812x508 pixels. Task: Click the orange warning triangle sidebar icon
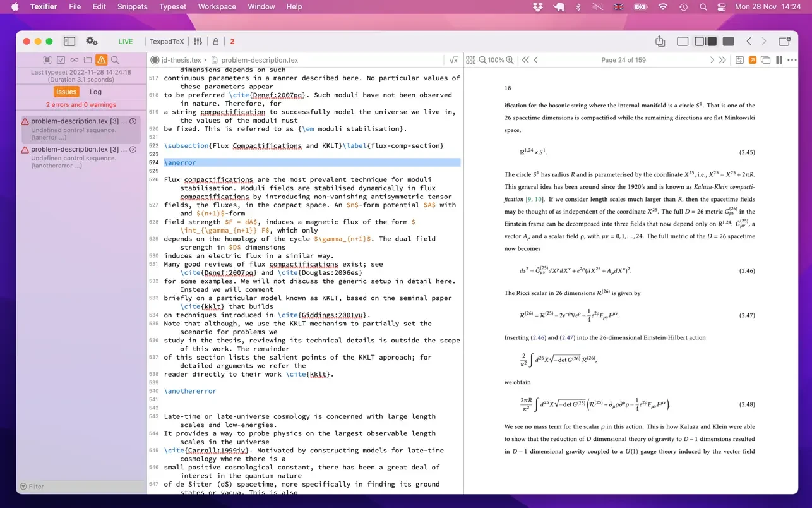[x=101, y=59]
